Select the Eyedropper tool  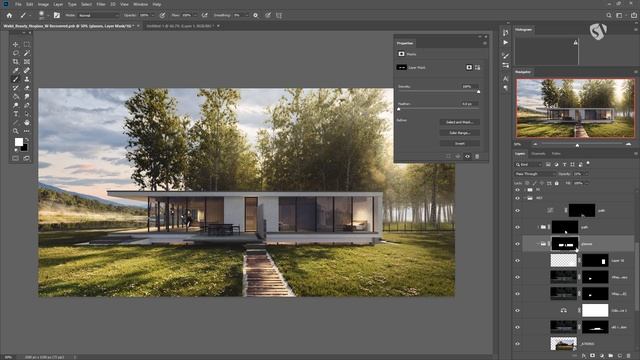[x=16, y=70]
